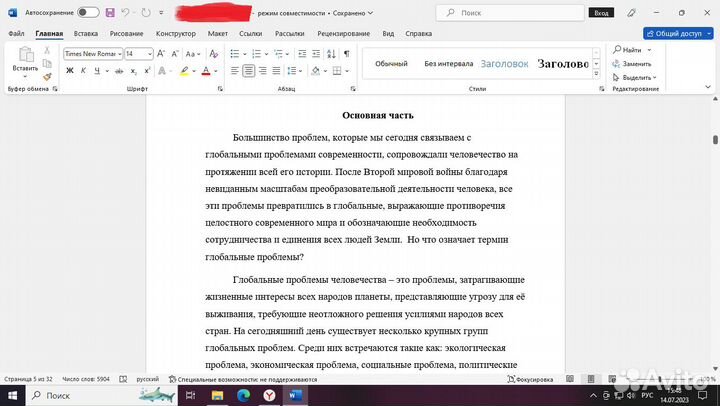Toggle strikethrough formatting
Viewport: 720px width, 406px height.
[119, 71]
